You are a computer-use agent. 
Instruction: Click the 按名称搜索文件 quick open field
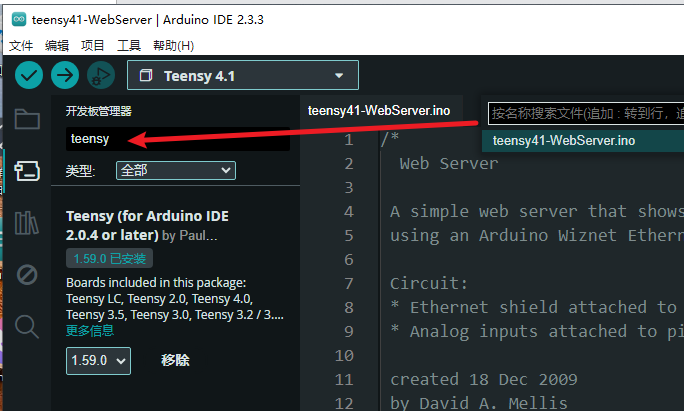pyautogui.click(x=586, y=113)
